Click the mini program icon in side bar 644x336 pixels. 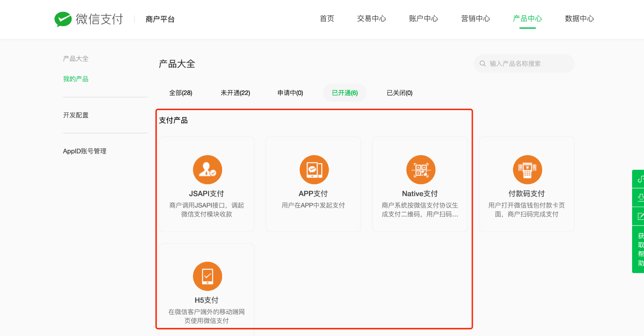[640, 179]
